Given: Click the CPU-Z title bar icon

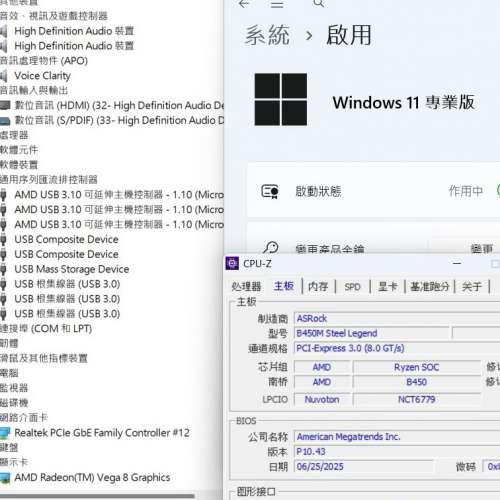Looking at the screenshot, I should click(x=232, y=263).
